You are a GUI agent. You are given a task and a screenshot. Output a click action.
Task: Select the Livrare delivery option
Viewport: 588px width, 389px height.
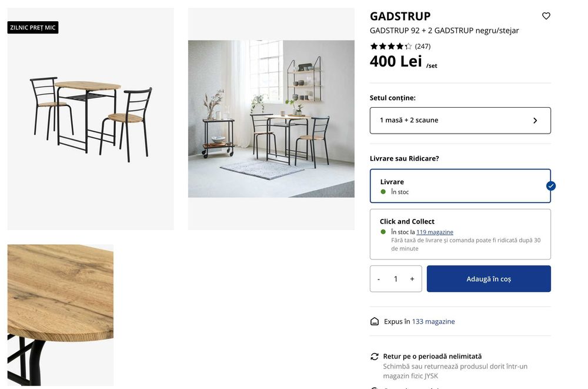pos(460,186)
